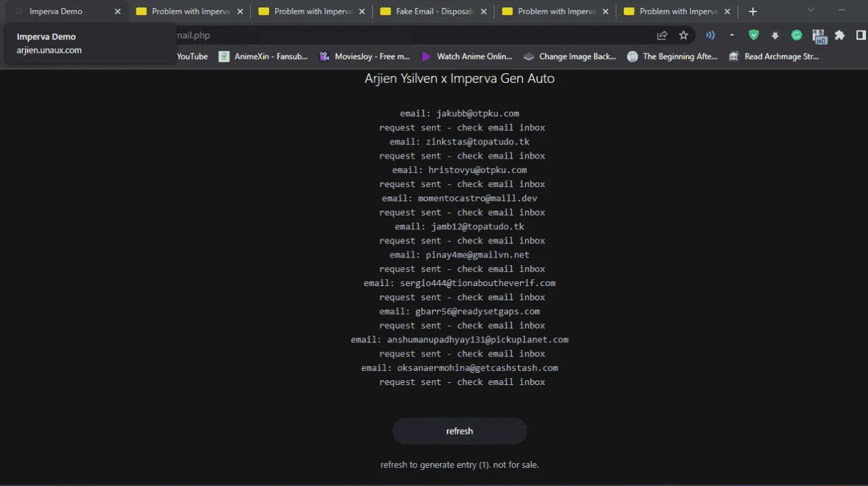Image resolution: width=868 pixels, height=486 pixels.
Task: Click request sent line below oksanaermohina@getcashstash.com
Action: click(462, 382)
